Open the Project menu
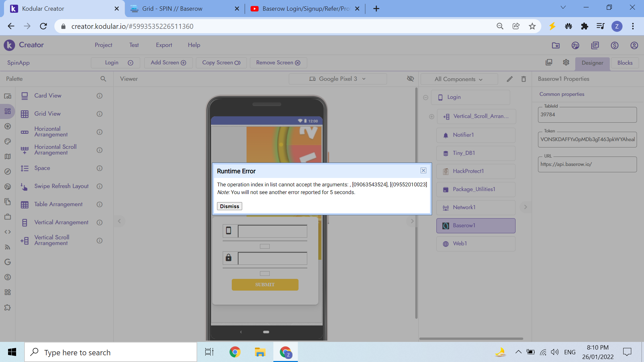The height and width of the screenshot is (362, 644). (103, 45)
